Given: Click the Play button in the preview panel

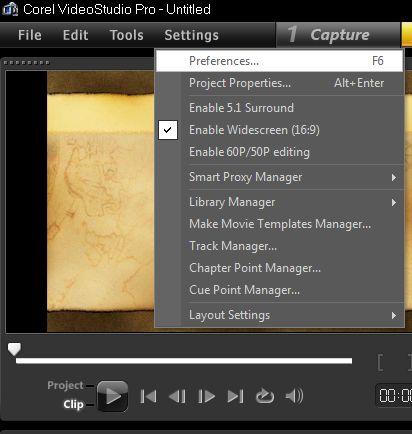Looking at the screenshot, I should (113, 396).
